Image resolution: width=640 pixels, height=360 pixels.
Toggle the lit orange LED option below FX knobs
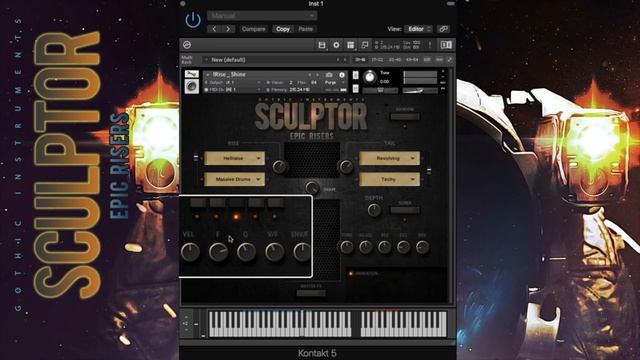point(350,273)
